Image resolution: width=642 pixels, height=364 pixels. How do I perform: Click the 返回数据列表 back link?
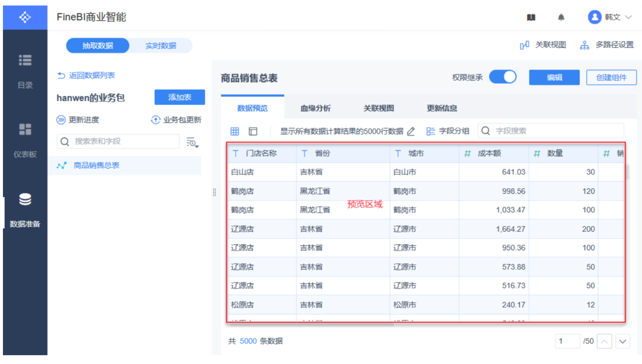86,75
